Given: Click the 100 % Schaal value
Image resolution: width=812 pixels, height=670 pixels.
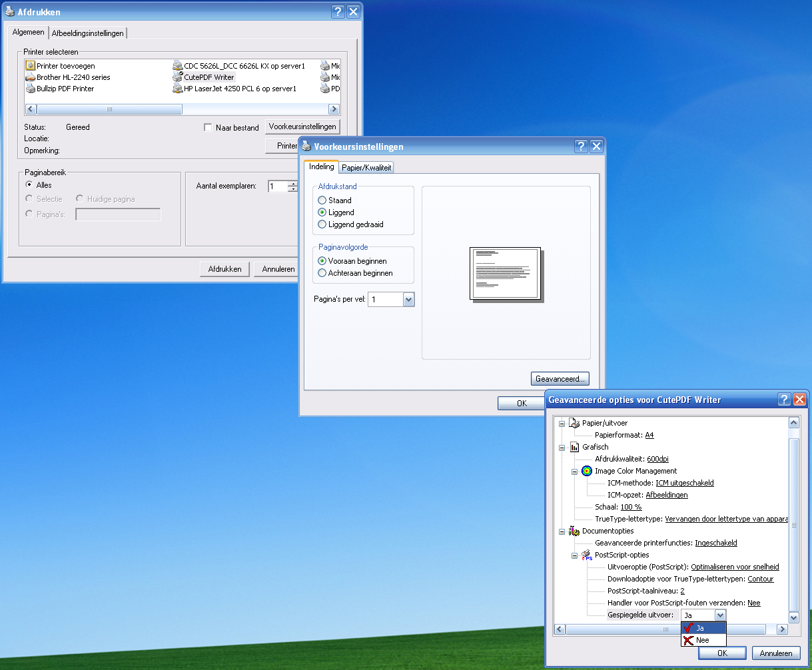Looking at the screenshot, I should [x=631, y=507].
